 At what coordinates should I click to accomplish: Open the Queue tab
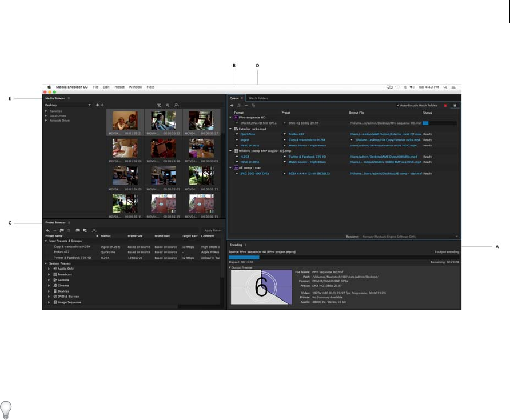tap(234, 98)
